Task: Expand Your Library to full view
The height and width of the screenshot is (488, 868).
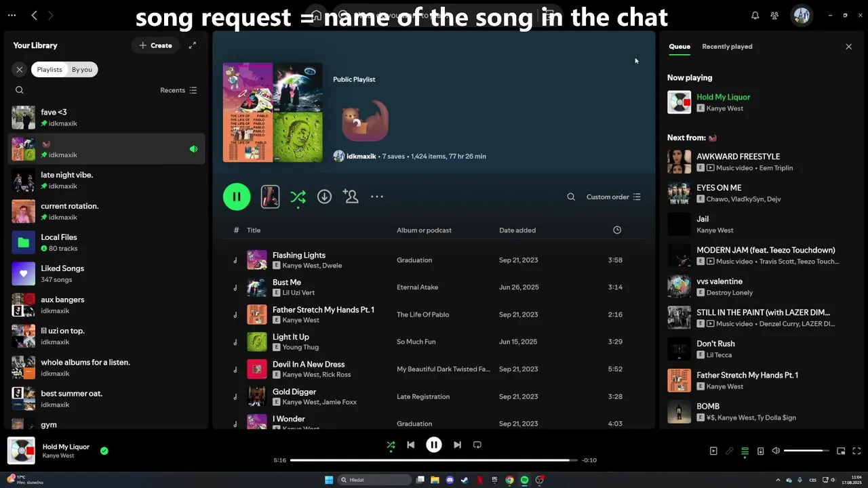Action: (x=193, y=45)
